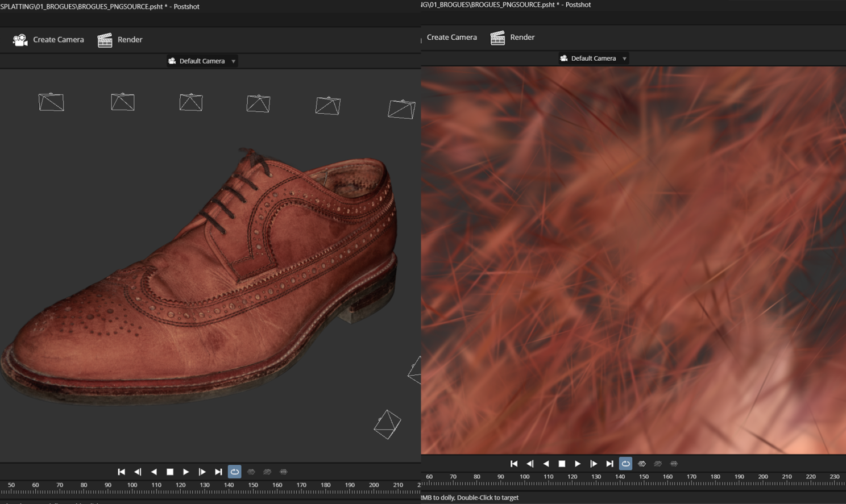Jump to first frame in left timeline
This screenshot has height=504, width=846.
coord(121,472)
